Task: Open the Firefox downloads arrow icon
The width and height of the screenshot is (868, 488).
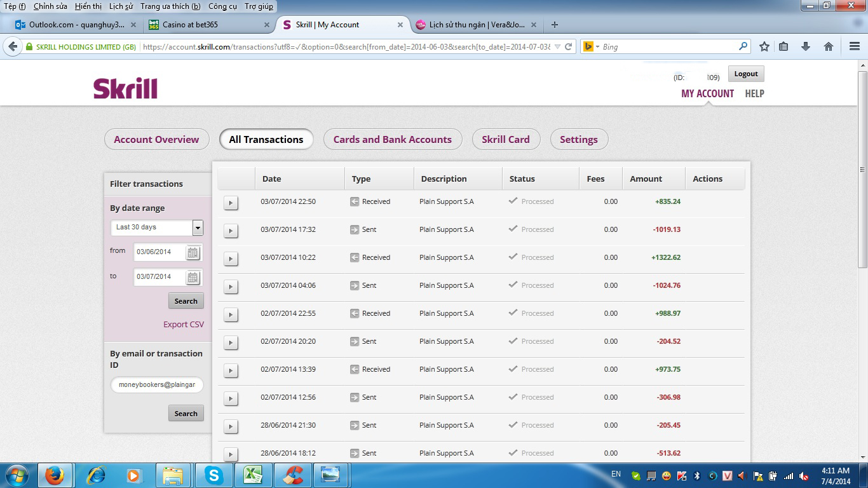Action: pos(806,46)
